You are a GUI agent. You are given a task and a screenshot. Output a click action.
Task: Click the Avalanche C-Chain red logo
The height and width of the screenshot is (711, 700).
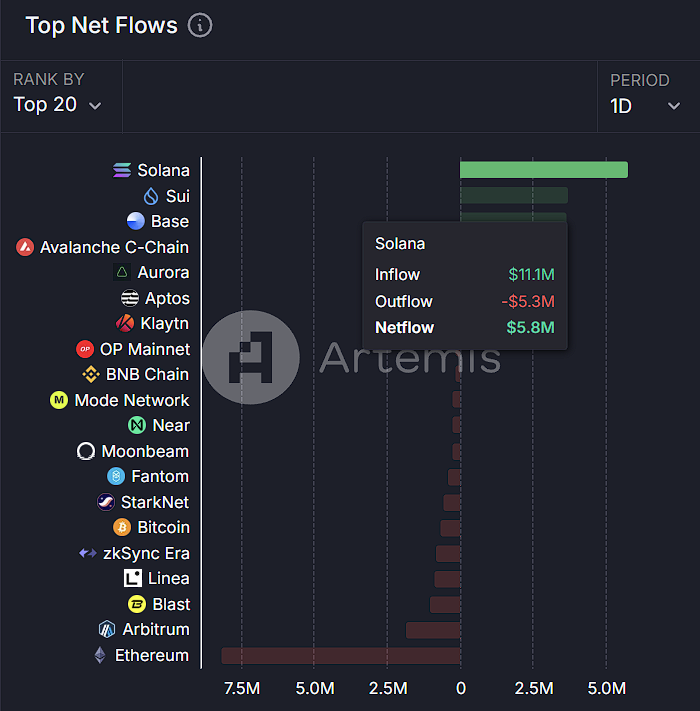coord(25,247)
